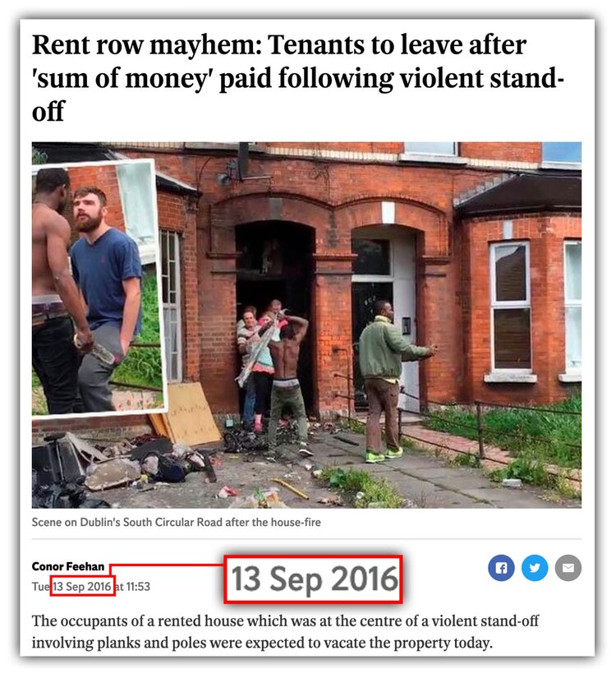This screenshot has width=616, height=678.
Task: Click the 'Tue' day label
Action: point(40,587)
